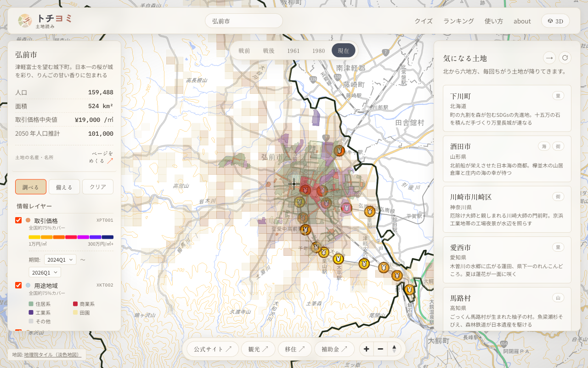The image size is (588, 368).
Task: Click the 弘前市 search input field
Action: pos(244,21)
